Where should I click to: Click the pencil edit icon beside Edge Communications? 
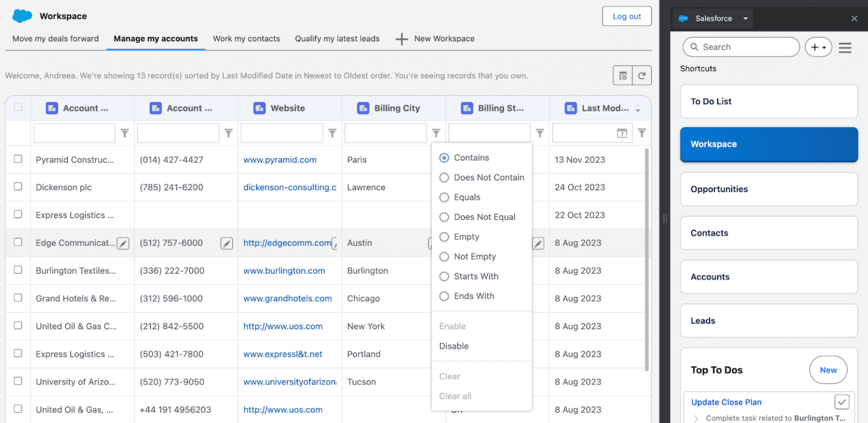click(x=123, y=243)
